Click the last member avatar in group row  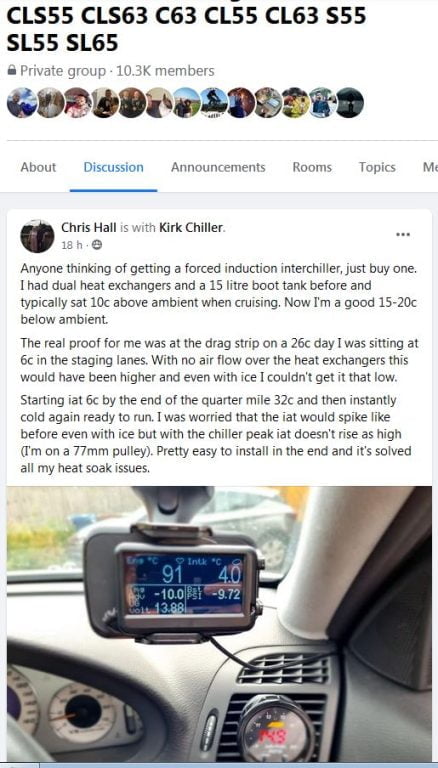tap(350, 102)
